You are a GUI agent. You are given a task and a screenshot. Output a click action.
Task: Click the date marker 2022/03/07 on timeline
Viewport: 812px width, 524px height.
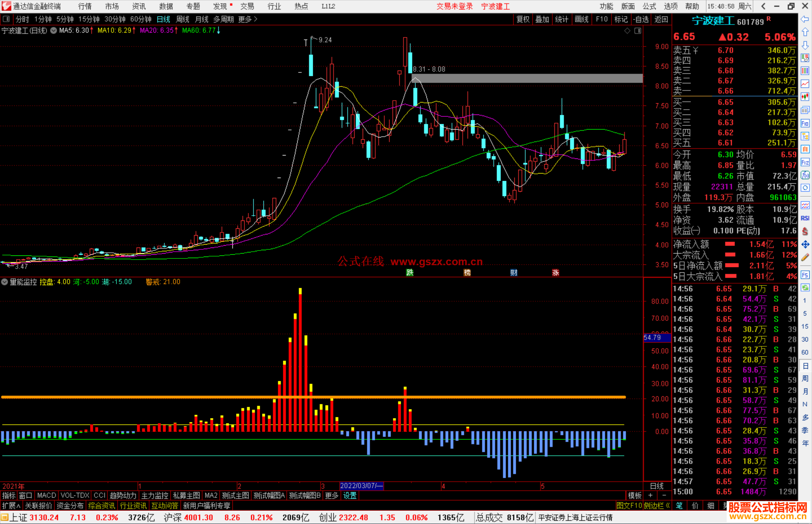pyautogui.click(x=361, y=486)
